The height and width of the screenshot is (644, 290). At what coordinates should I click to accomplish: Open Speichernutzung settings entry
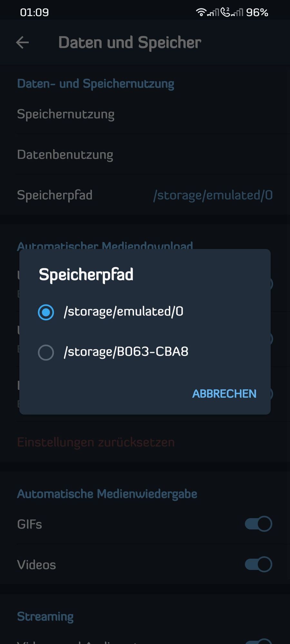point(66,114)
